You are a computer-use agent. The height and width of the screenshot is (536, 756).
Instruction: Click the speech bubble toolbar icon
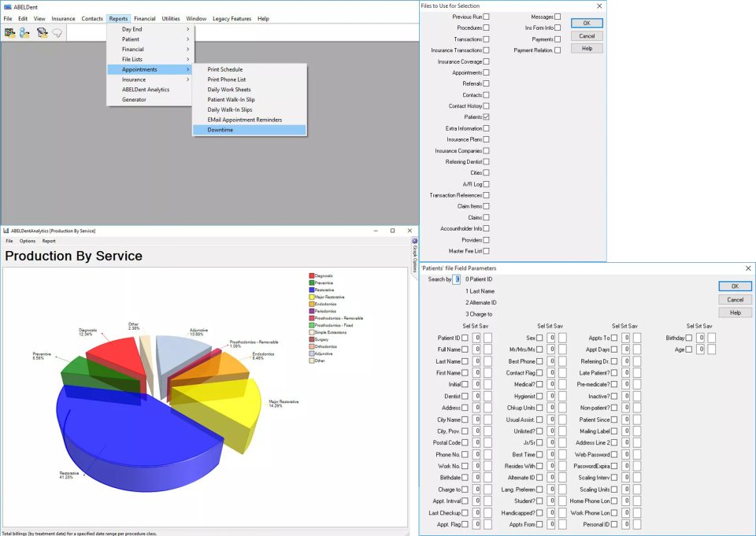(57, 33)
